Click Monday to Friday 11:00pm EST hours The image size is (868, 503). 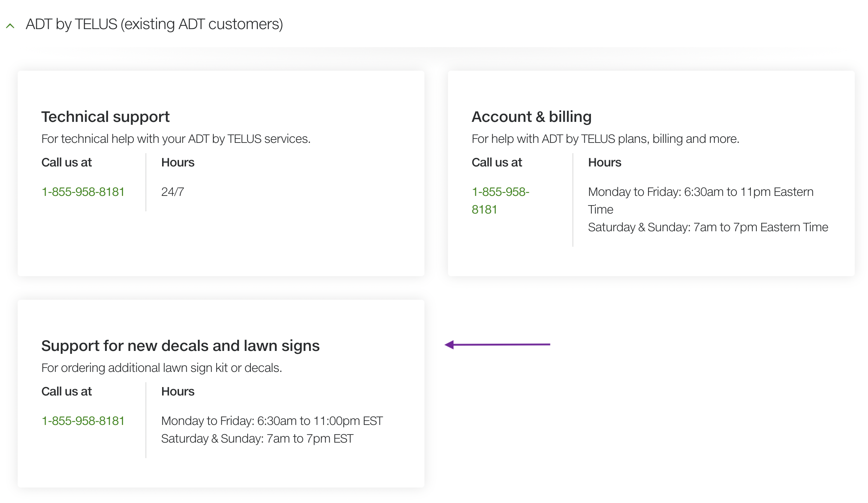[272, 421]
